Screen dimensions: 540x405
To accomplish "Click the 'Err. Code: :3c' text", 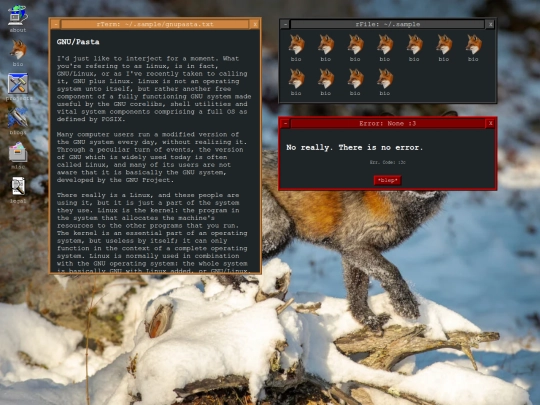I will coord(387,162).
